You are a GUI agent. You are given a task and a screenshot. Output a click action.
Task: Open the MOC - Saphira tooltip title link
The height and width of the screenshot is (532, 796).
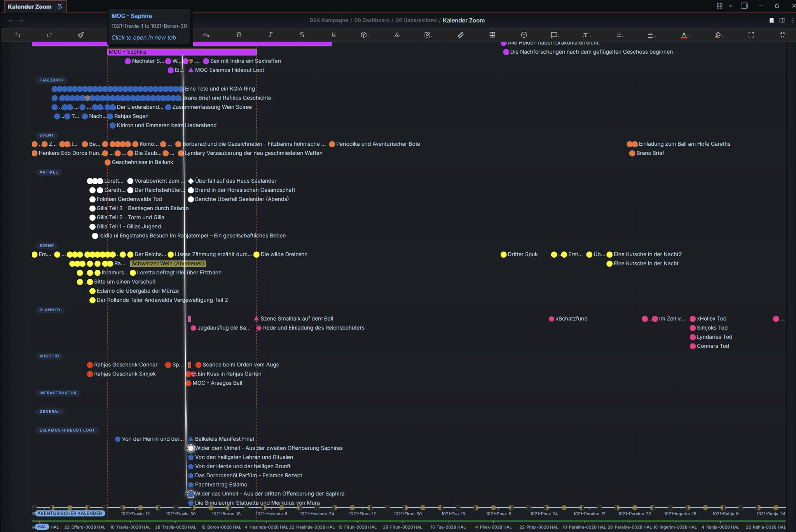131,16
